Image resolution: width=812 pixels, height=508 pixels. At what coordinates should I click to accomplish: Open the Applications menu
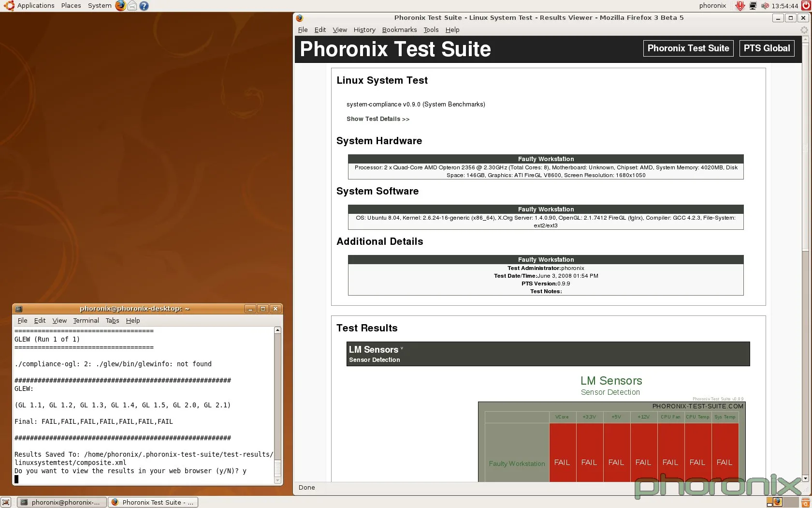[36, 6]
